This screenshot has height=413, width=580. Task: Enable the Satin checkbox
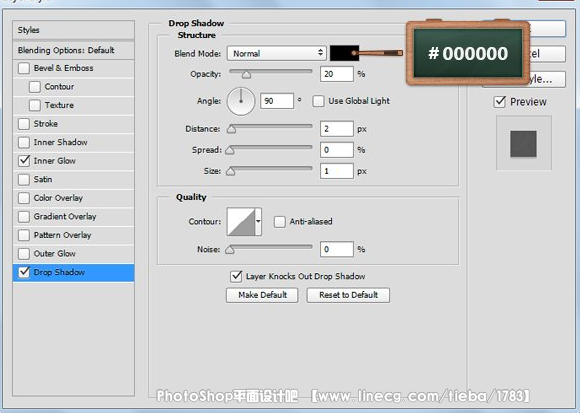24,179
